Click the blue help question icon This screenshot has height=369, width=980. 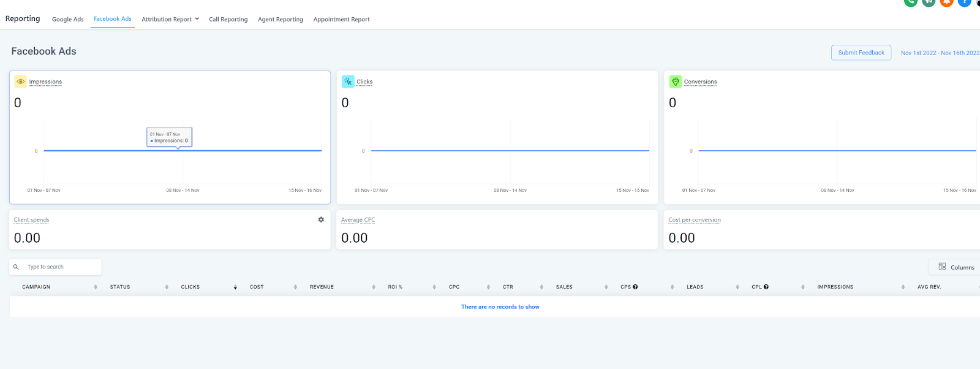point(964,2)
